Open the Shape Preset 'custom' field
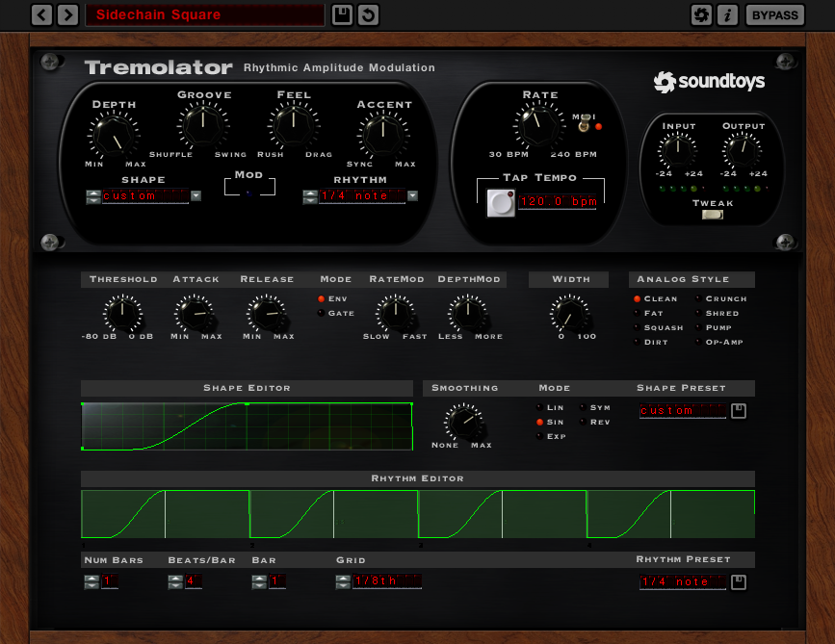Screen dimensions: 835x644 [683, 410]
